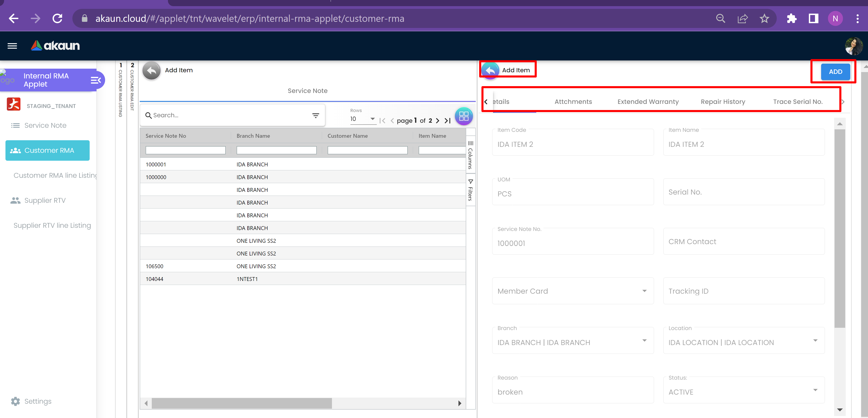Image resolution: width=868 pixels, height=418 pixels.
Task: Go to last page of service notes
Action: click(x=448, y=120)
